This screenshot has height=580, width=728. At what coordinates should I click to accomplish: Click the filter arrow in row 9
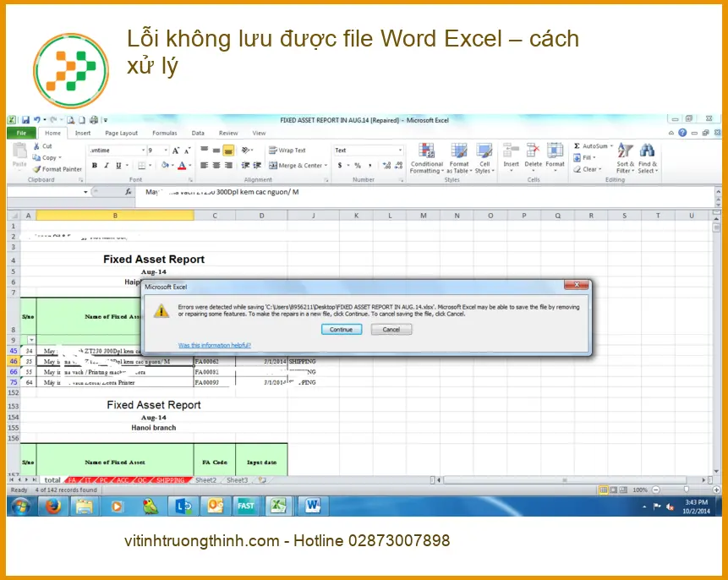click(31, 341)
